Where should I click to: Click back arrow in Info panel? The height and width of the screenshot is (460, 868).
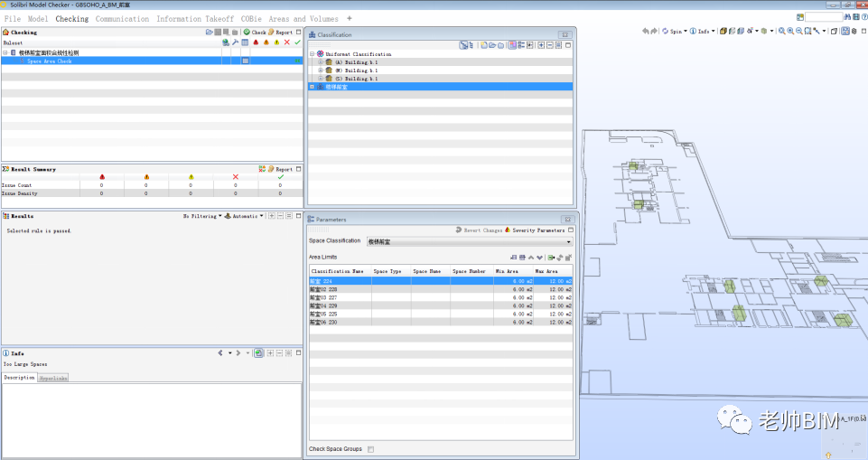(x=220, y=352)
